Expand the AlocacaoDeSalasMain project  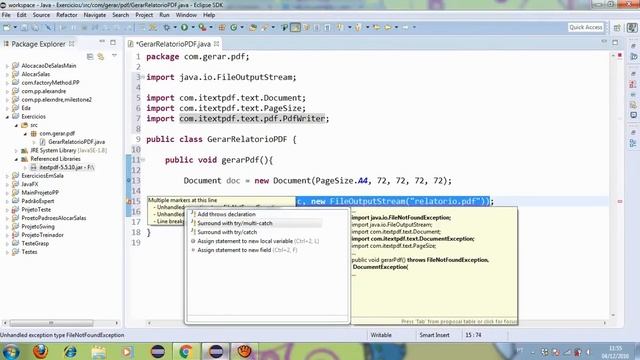coord(7,66)
